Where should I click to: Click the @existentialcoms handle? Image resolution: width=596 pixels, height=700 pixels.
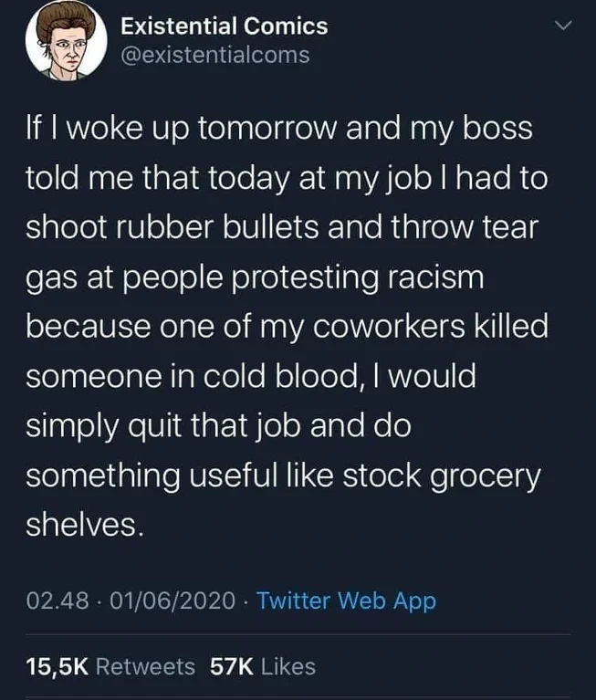pyautogui.click(x=214, y=56)
